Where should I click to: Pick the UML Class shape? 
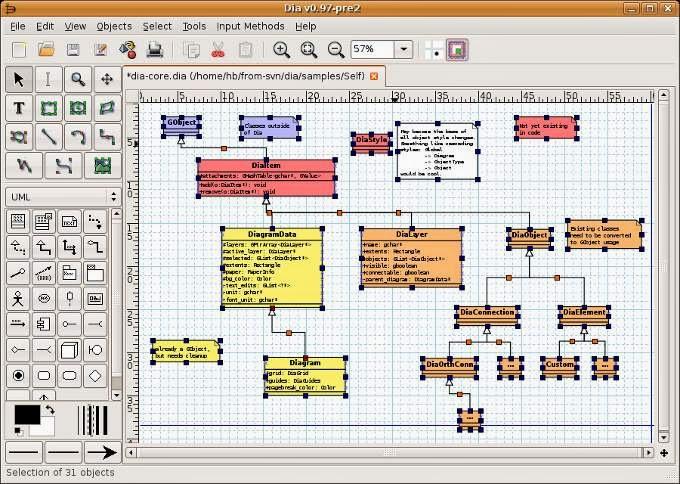[18, 222]
